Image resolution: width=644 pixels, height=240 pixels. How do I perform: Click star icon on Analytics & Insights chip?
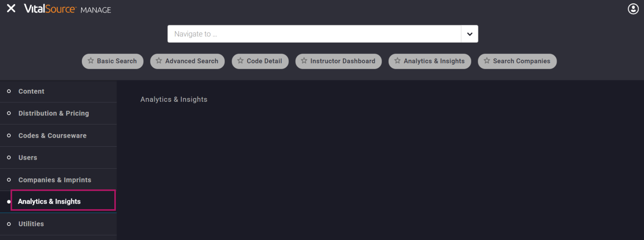pyautogui.click(x=398, y=61)
